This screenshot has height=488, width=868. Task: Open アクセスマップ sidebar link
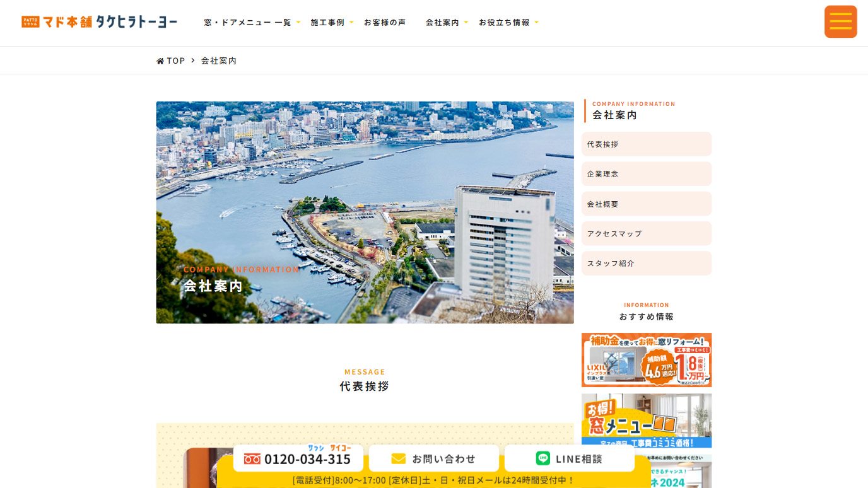[x=647, y=233]
